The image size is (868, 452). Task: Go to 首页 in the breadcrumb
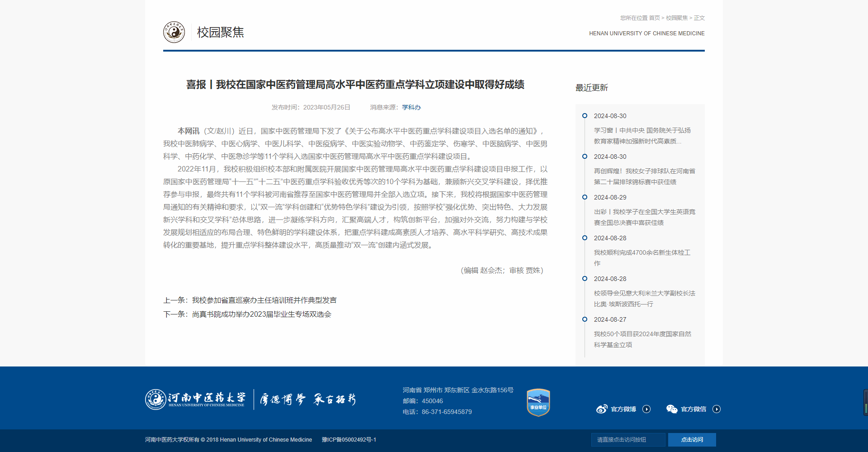[654, 18]
